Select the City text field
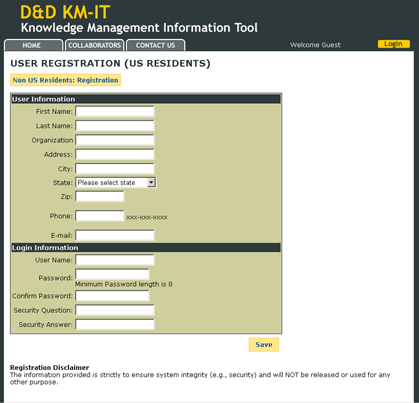This screenshot has width=419, height=403. coord(115,169)
